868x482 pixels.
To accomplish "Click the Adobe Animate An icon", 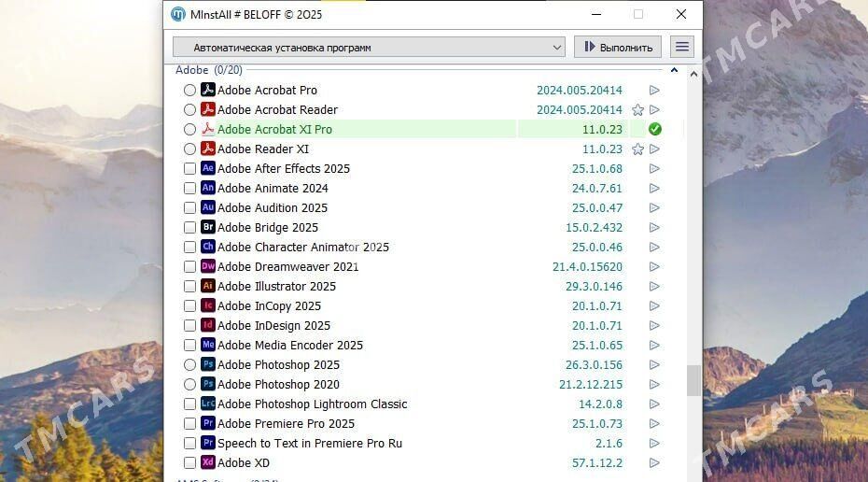I will click(207, 188).
